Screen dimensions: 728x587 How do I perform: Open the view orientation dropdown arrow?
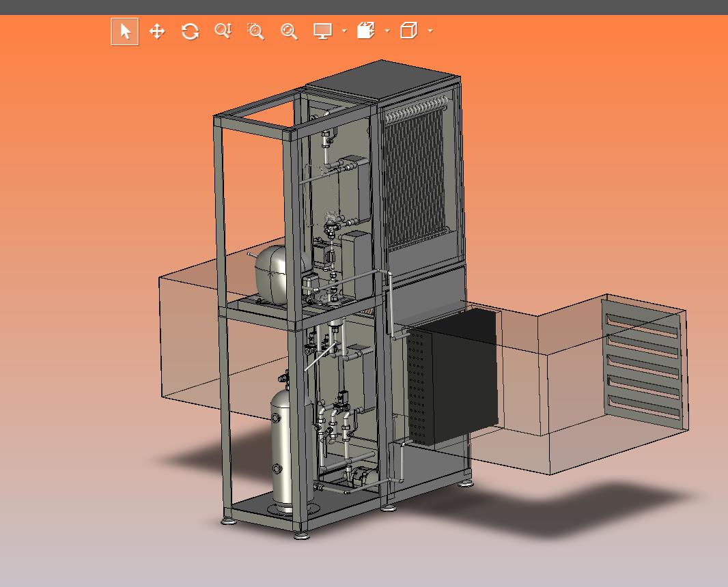pyautogui.click(x=430, y=31)
